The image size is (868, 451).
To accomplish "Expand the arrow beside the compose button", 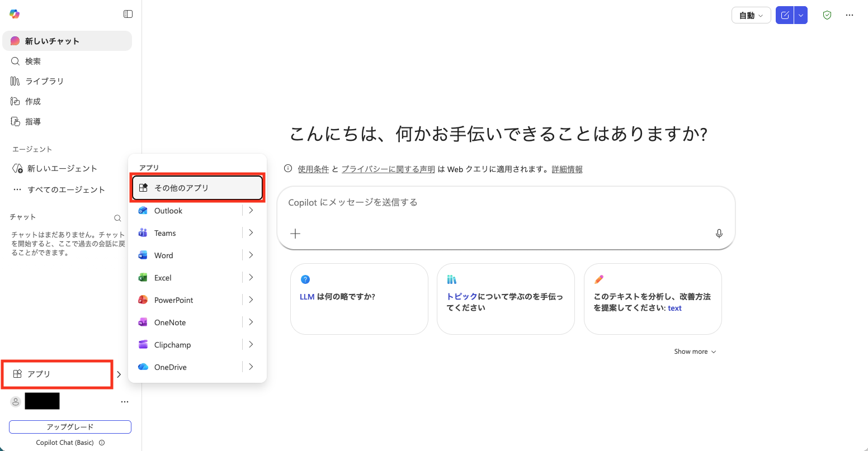I will click(801, 15).
